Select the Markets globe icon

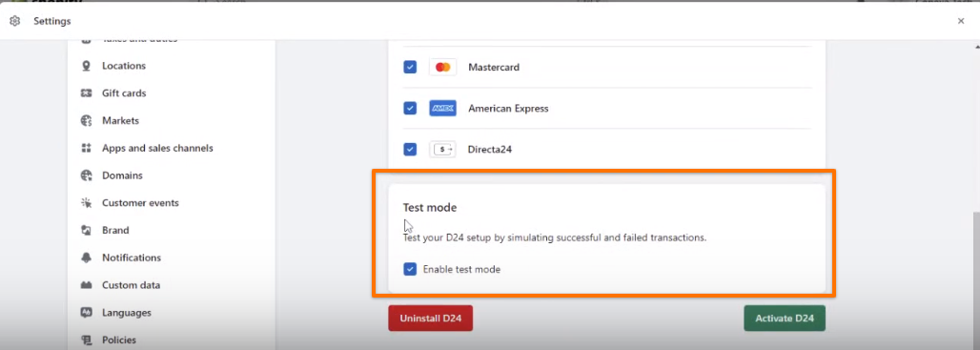(86, 120)
